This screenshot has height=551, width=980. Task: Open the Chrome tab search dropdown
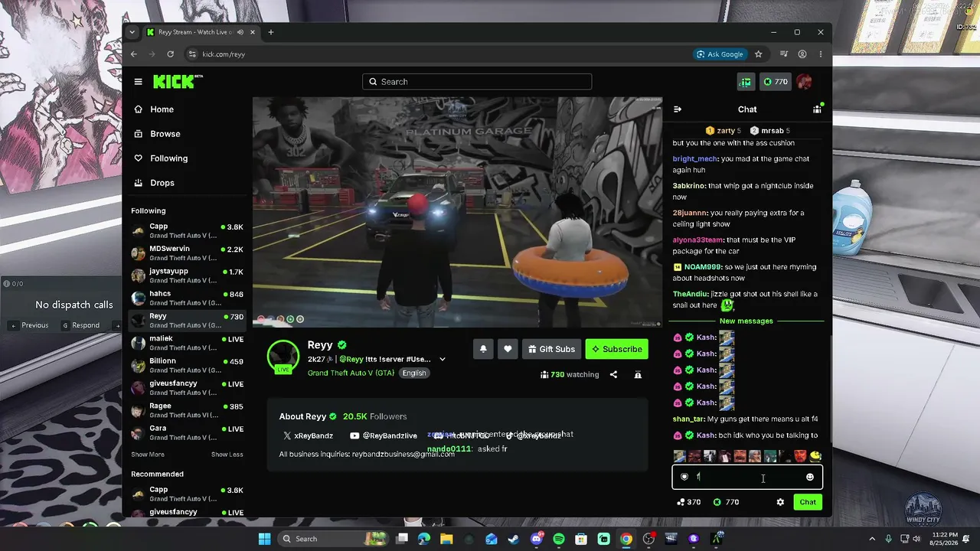tap(132, 32)
